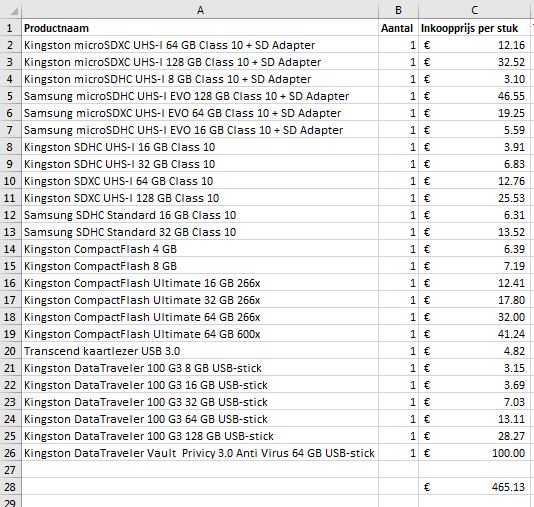Select Kingston CompactFlash 4 GB cell
534x507 pixels.
pyautogui.click(x=200, y=249)
